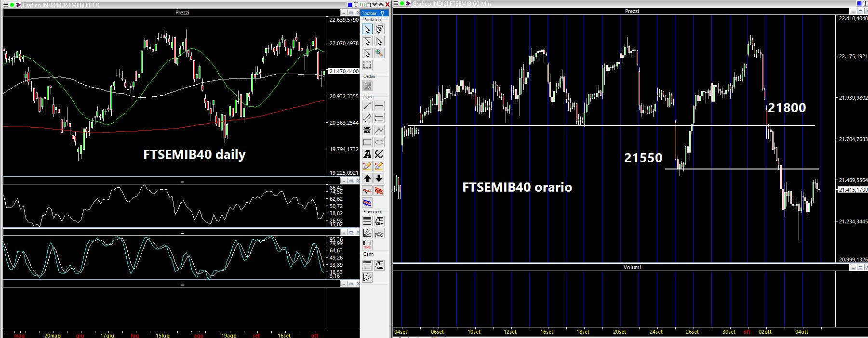This screenshot has width=868, height=338.
Task: Click the red band channel indicator icon
Action: tap(379, 191)
